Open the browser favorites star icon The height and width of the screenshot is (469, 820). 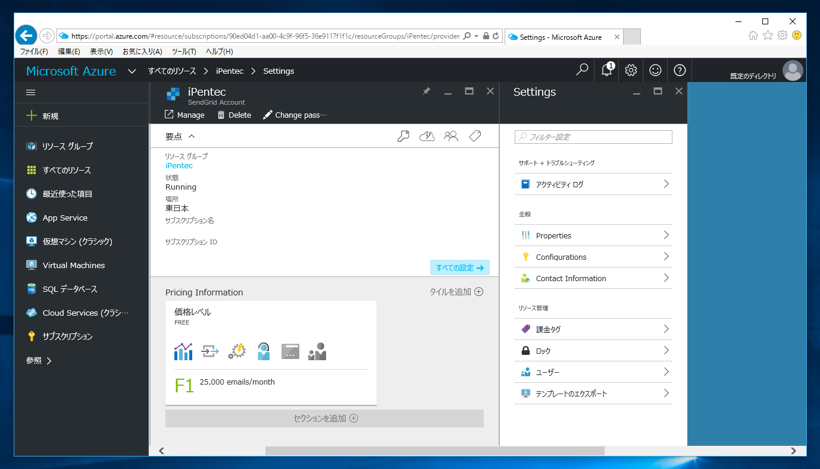click(x=768, y=36)
